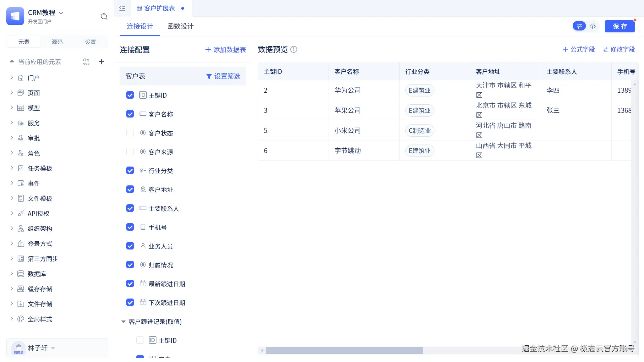Click the 添加数据表 link
The height and width of the screenshot is (362, 644).
coord(226,50)
